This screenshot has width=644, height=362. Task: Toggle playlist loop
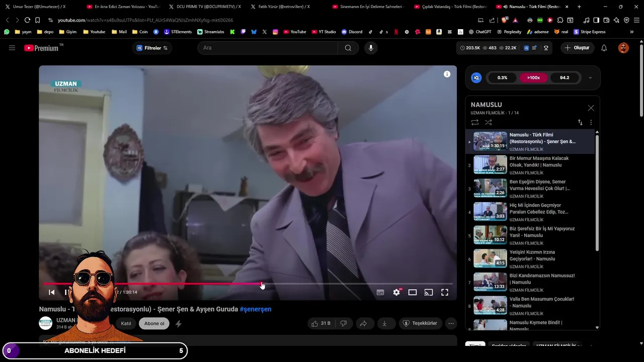475,122
